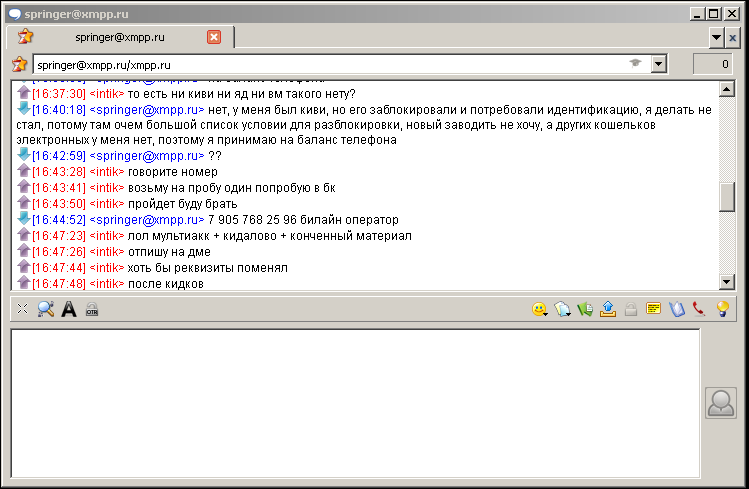Click the small gray status icon in address field

(x=635, y=63)
